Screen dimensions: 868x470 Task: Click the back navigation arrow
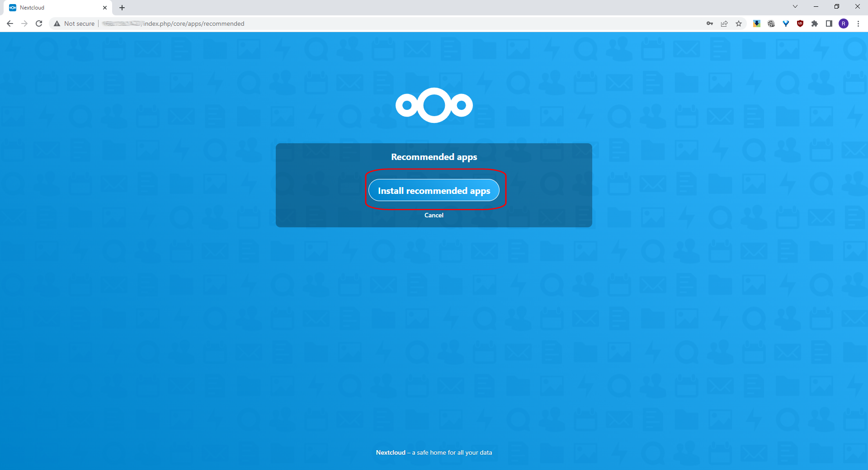[9, 23]
